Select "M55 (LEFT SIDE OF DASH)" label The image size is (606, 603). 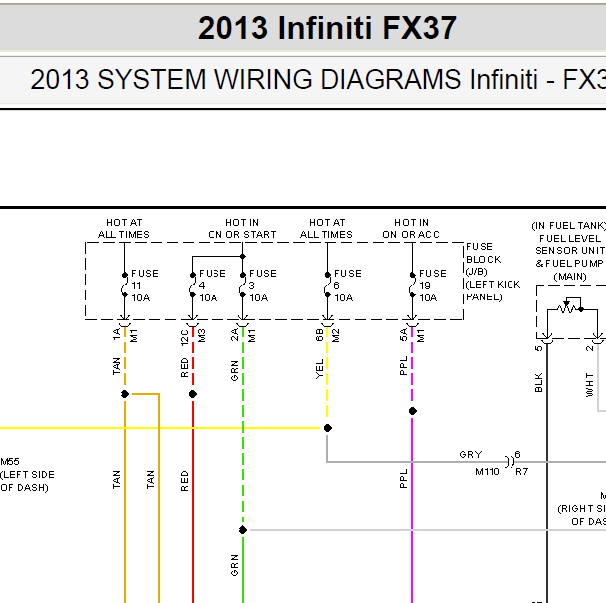pos(27,475)
